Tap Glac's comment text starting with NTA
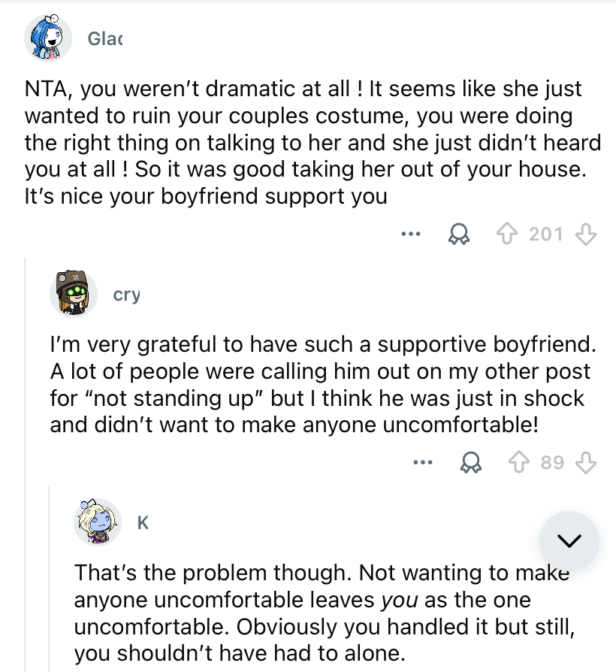Image resolution: width=616 pixels, height=672 pixels. (300, 143)
